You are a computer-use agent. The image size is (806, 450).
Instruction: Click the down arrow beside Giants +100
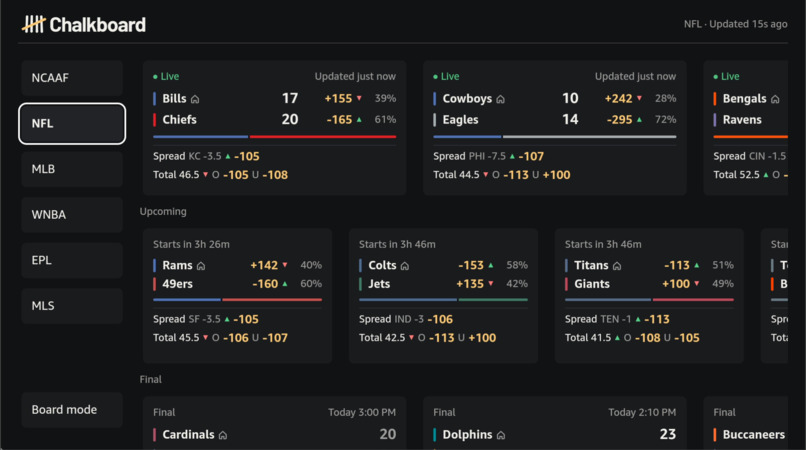(x=697, y=283)
